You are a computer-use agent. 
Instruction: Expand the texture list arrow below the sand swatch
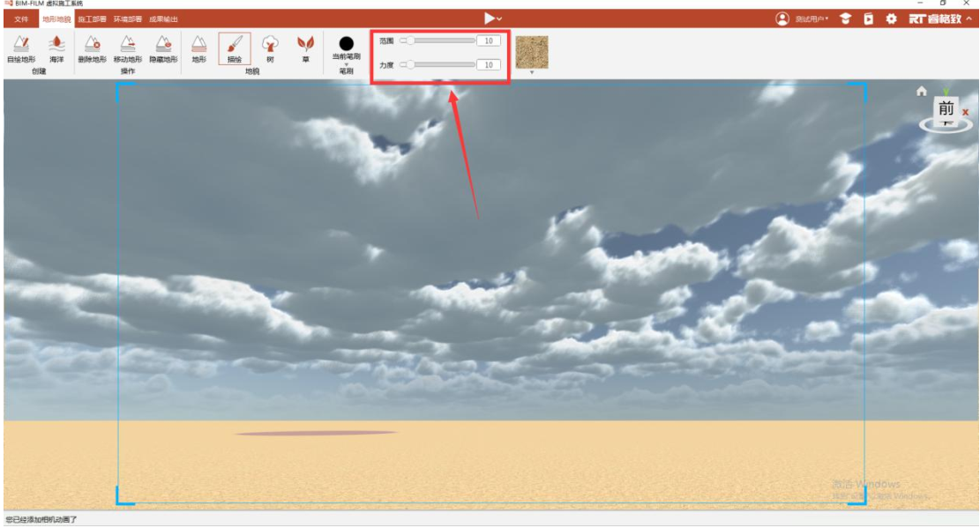pyautogui.click(x=532, y=72)
